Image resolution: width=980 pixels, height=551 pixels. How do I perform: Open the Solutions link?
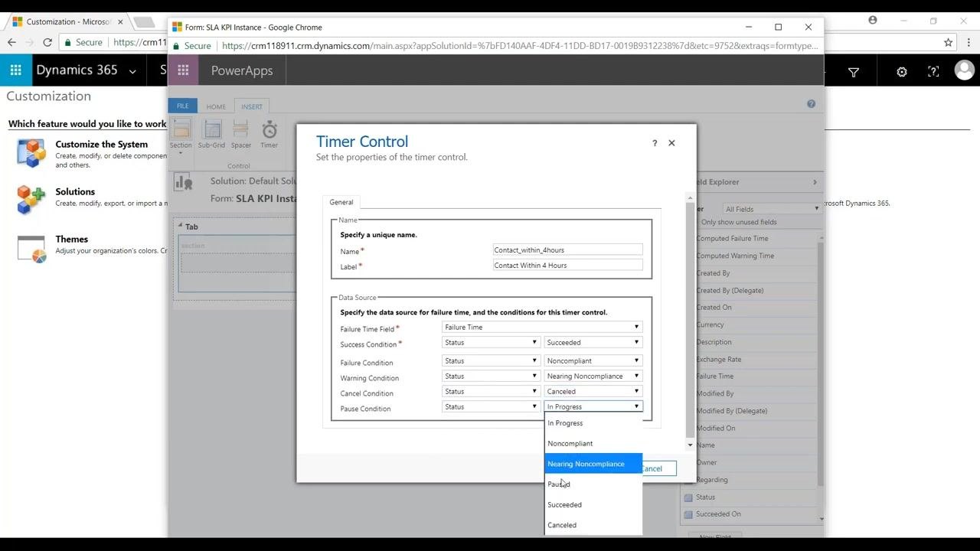click(75, 191)
